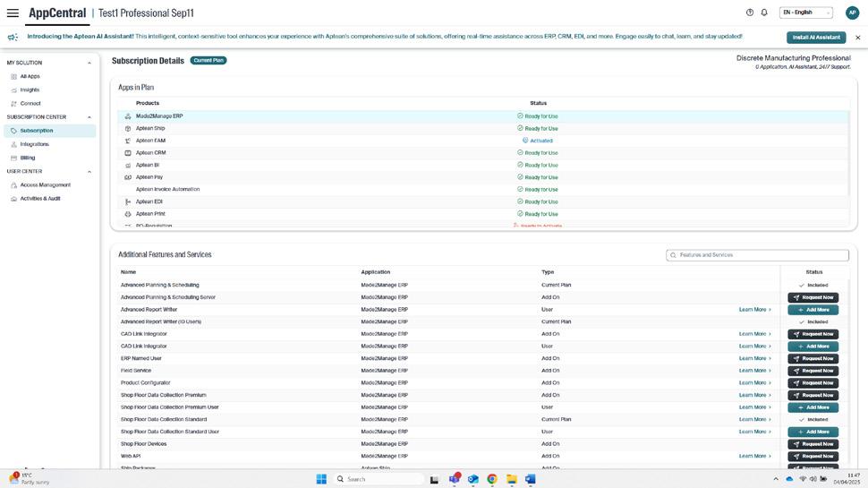This screenshot has height=488, width=868.
Task: Click the Aptean Pay product icon
Action: click(128, 177)
